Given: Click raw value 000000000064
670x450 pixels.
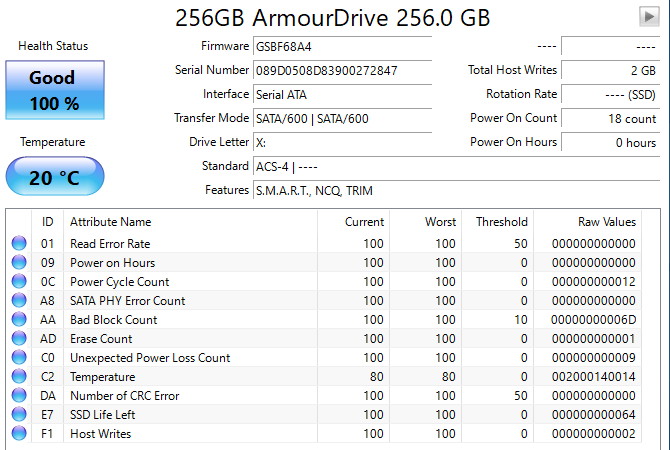Looking at the screenshot, I should point(594,415).
